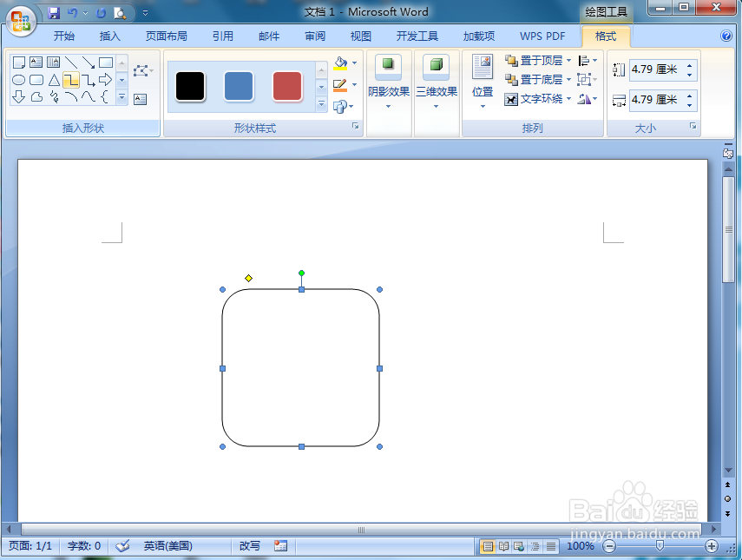The height and width of the screenshot is (560, 742).
Task: Open the Shape Fill color dropdown arrow
Action: 354,63
